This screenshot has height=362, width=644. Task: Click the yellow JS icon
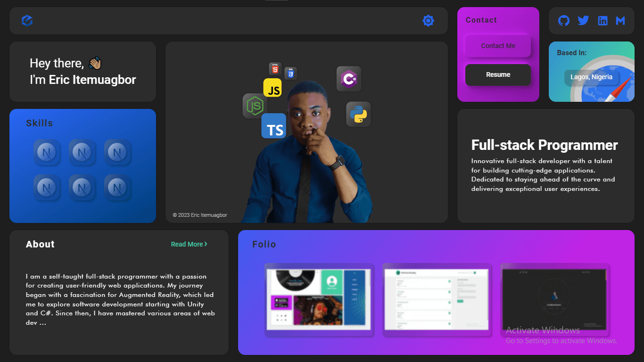tap(272, 88)
